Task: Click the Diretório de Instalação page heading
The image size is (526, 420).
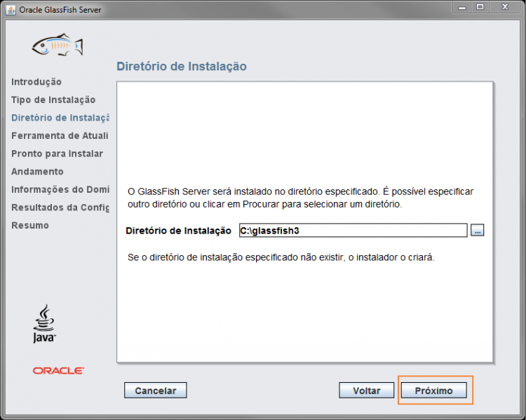Action: (x=182, y=67)
